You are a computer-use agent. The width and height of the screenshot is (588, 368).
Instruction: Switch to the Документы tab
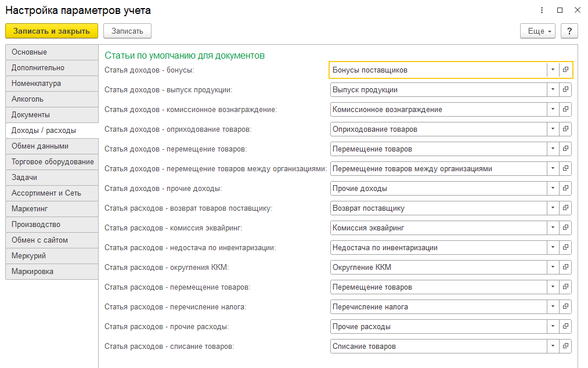coord(52,115)
